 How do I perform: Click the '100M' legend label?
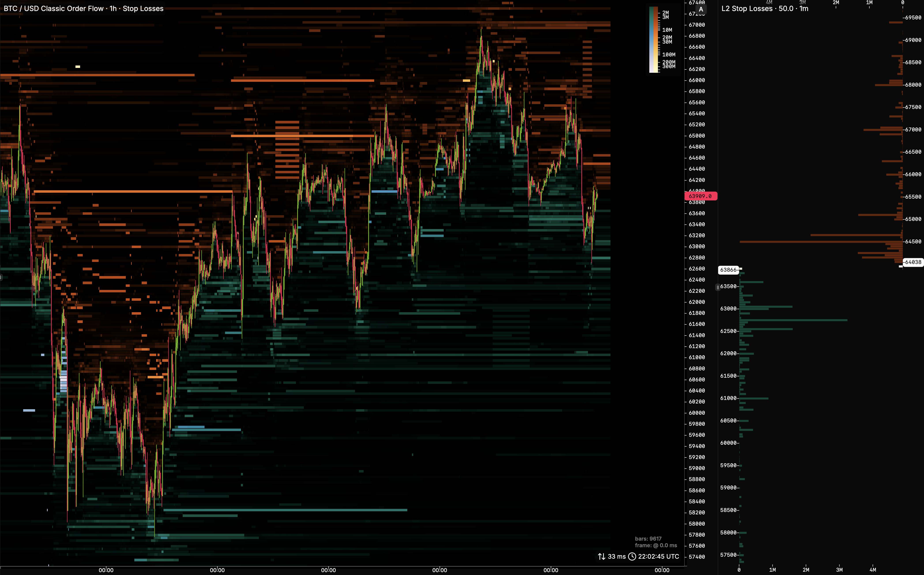[669, 55]
